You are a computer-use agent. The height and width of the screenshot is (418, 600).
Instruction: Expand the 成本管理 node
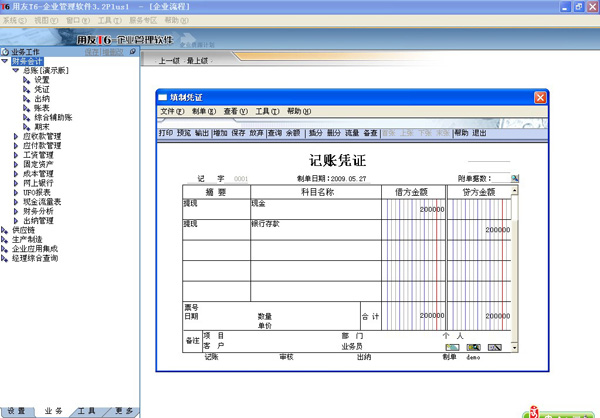click(16, 174)
